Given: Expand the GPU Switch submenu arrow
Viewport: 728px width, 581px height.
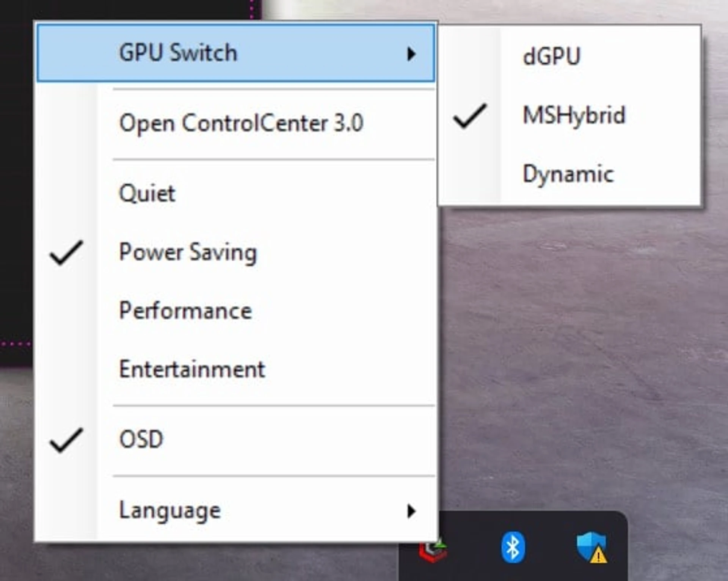Looking at the screenshot, I should (x=411, y=54).
